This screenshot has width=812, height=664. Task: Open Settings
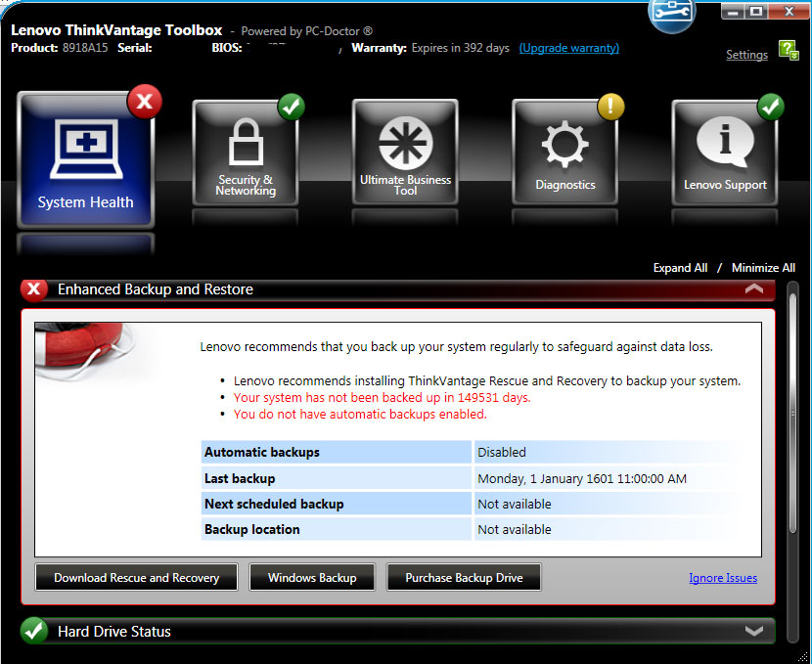[x=746, y=55]
